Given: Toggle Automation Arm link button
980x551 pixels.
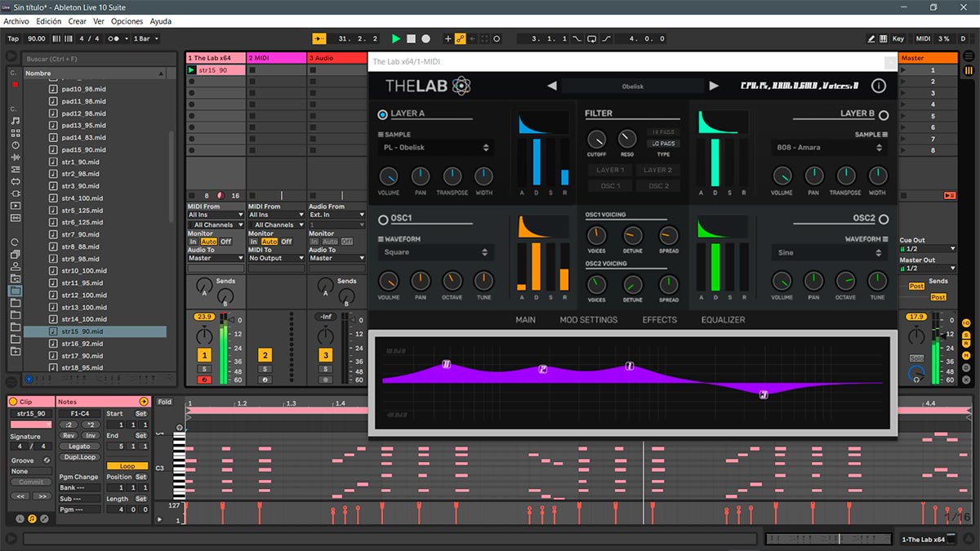Looking at the screenshot, I should tap(460, 38).
